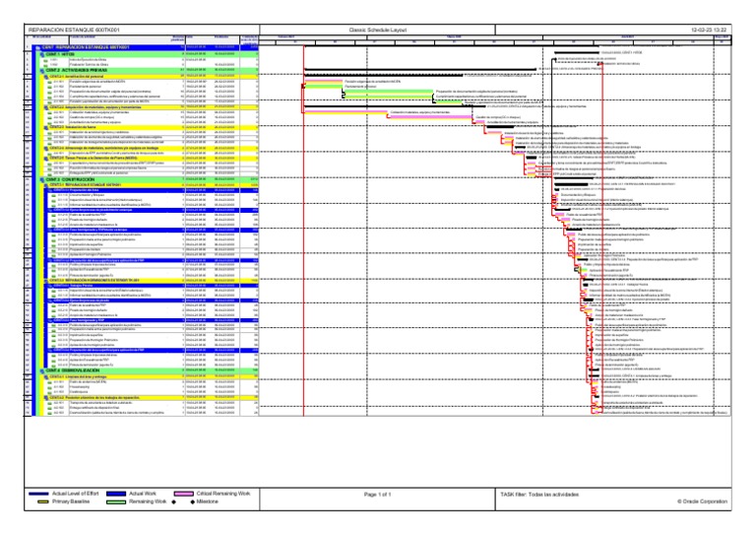The height and width of the screenshot is (535, 756).
Task: Click the Classic Schedule Layout header text
Action: coord(378,30)
